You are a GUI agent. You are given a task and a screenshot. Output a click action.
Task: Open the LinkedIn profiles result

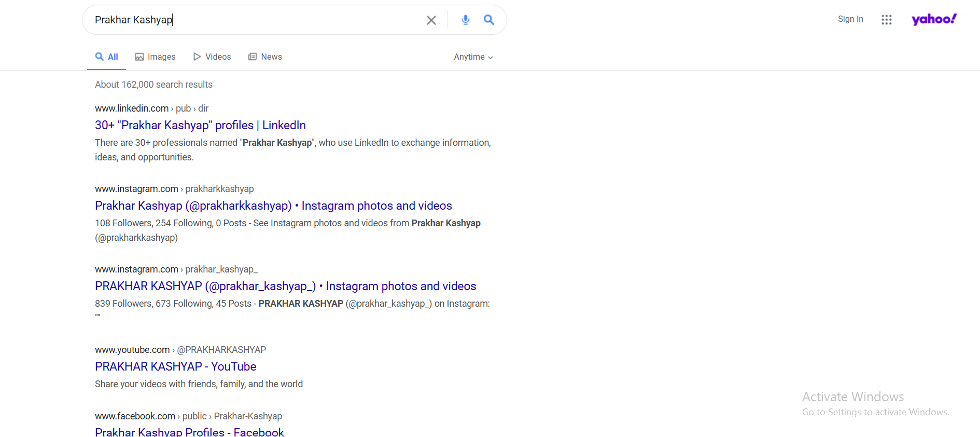[x=200, y=125]
